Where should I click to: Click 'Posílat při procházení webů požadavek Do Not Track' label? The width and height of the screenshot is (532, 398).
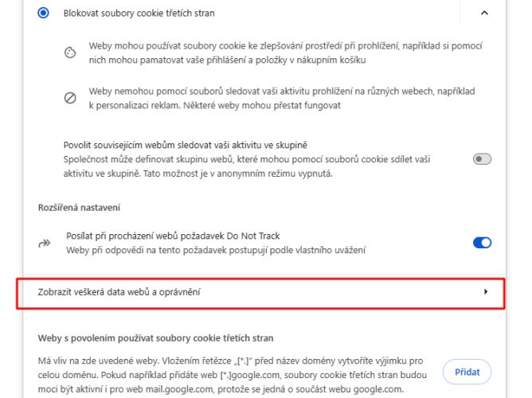tap(173, 236)
